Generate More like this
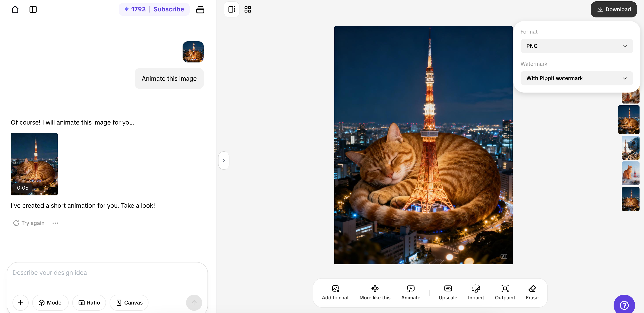The height and width of the screenshot is (313, 644). (x=375, y=292)
